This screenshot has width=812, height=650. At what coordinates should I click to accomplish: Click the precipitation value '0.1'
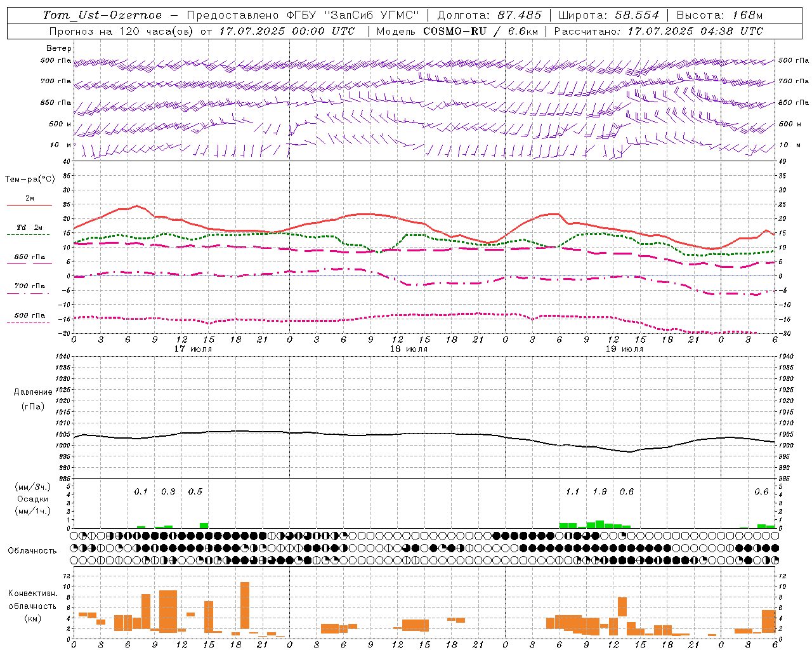(141, 492)
